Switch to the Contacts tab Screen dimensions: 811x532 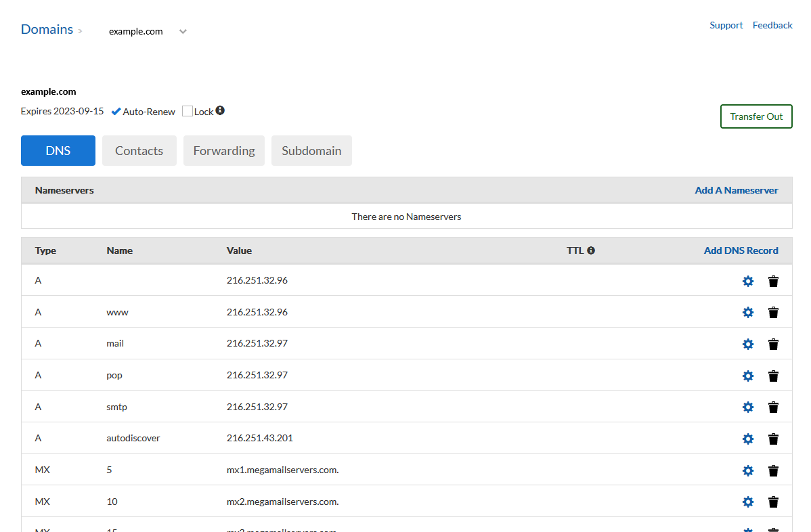139,150
